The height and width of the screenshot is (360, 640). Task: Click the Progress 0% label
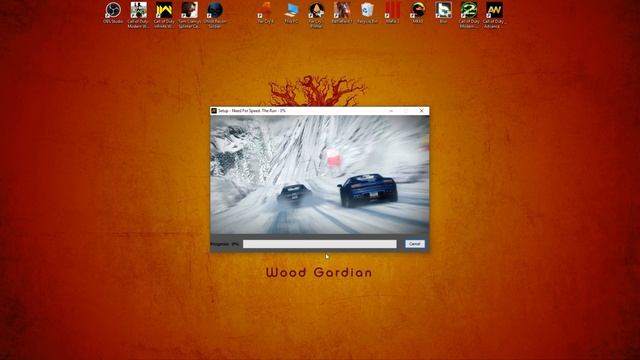[x=224, y=244]
